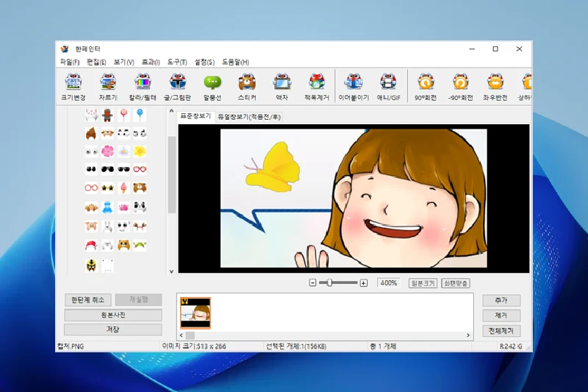Click the 제거 remove button
Viewport: 588px width, 392px height.
501,316
